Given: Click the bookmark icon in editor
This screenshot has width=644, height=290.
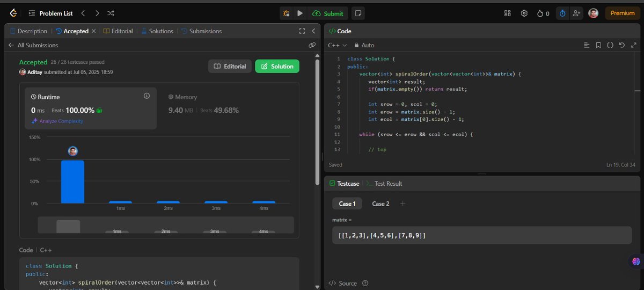Looking at the screenshot, I should point(598,45).
